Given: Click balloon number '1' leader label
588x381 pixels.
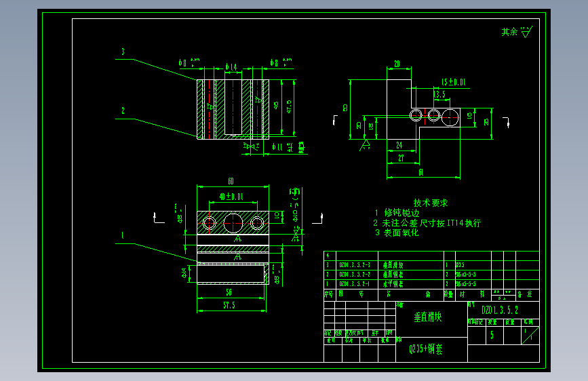Looking at the screenshot, I should click(123, 235).
